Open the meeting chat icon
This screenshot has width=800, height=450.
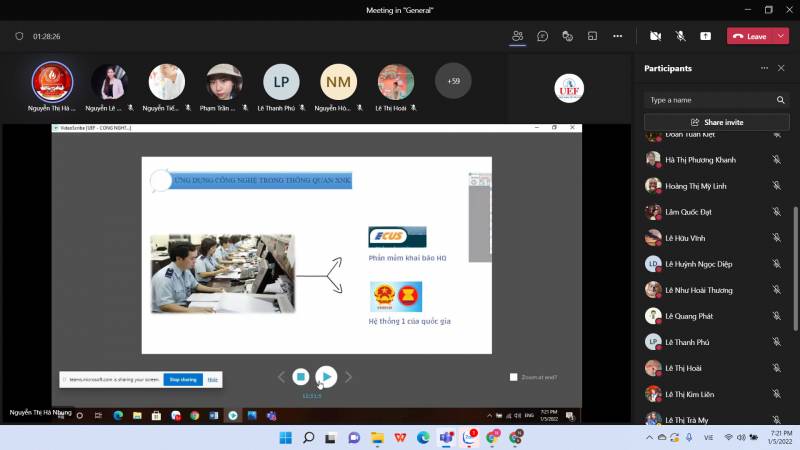542,36
